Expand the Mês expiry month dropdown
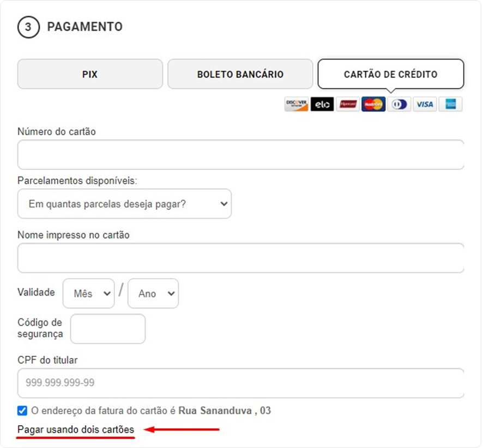Image resolution: width=483 pixels, height=448 pixels. [x=89, y=294]
